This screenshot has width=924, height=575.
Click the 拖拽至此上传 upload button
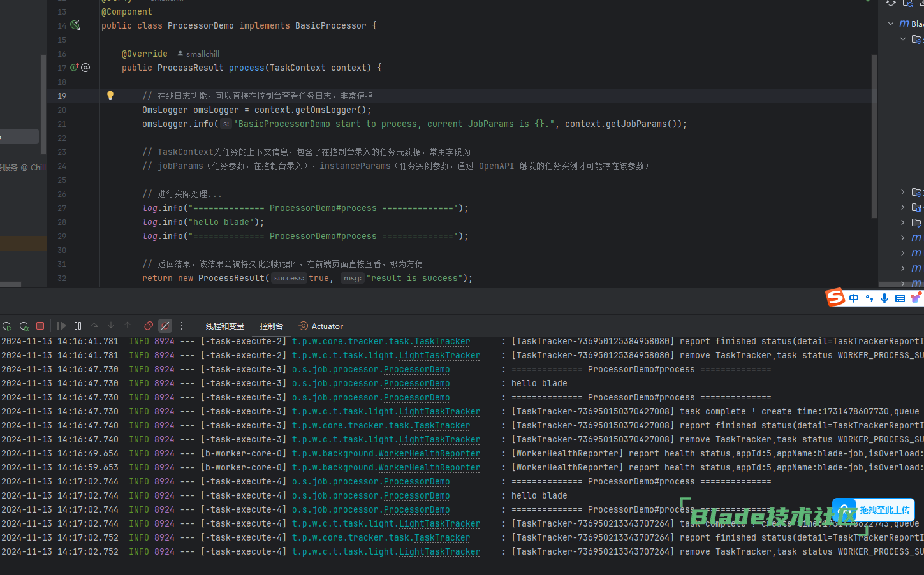coord(874,510)
